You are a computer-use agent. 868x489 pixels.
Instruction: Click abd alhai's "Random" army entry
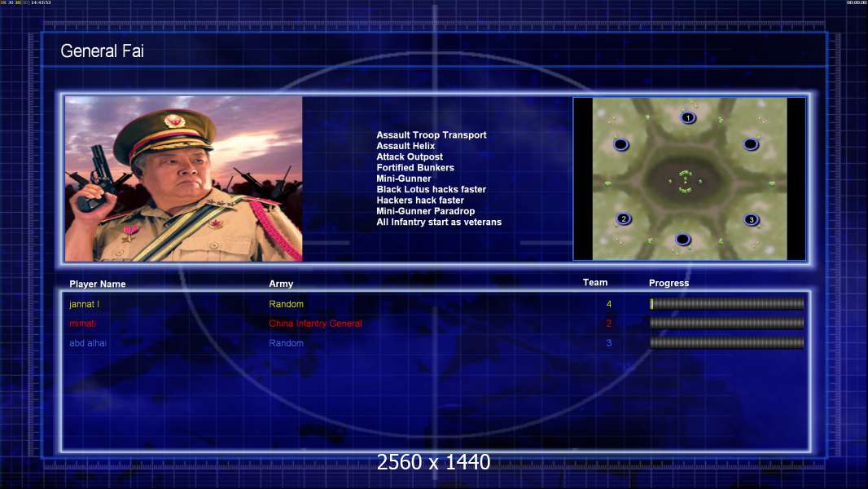pyautogui.click(x=286, y=343)
